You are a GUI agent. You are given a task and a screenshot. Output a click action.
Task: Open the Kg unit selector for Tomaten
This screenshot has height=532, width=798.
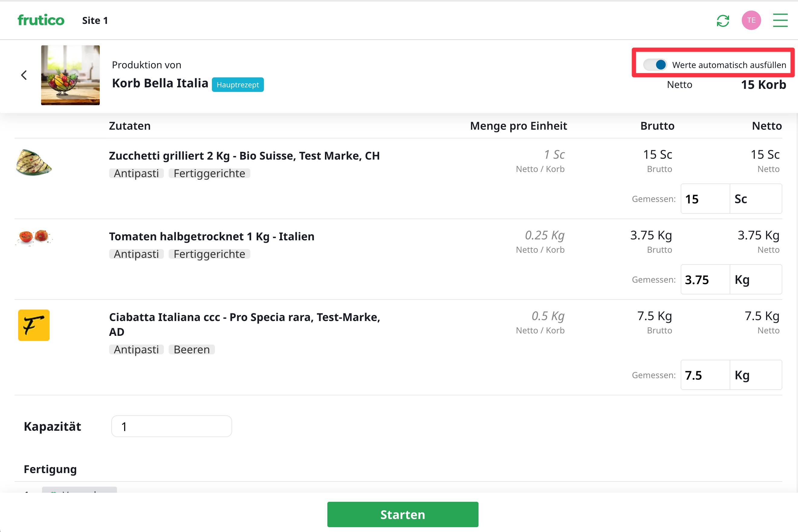(755, 280)
